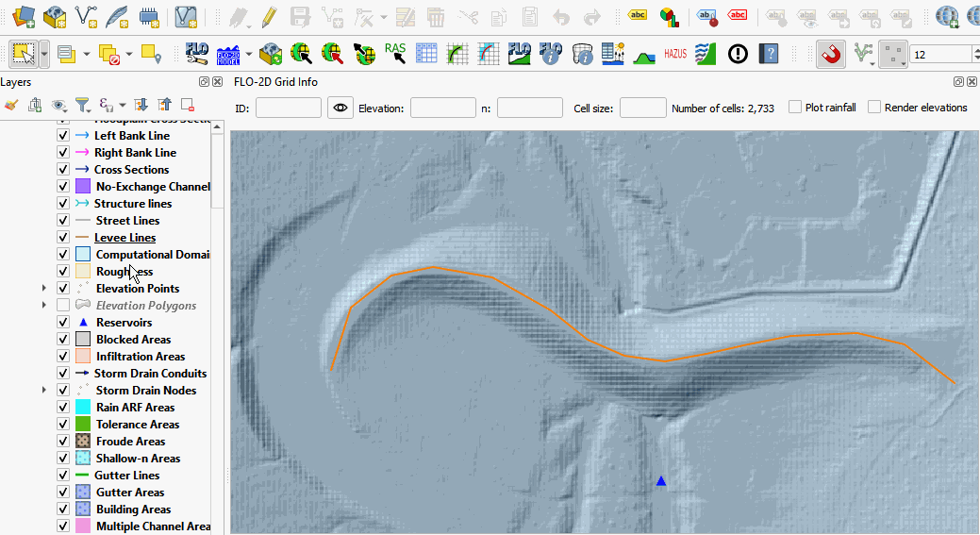Enable the Plot rainfall checkbox
Screen dimensions: 980x535
click(795, 108)
